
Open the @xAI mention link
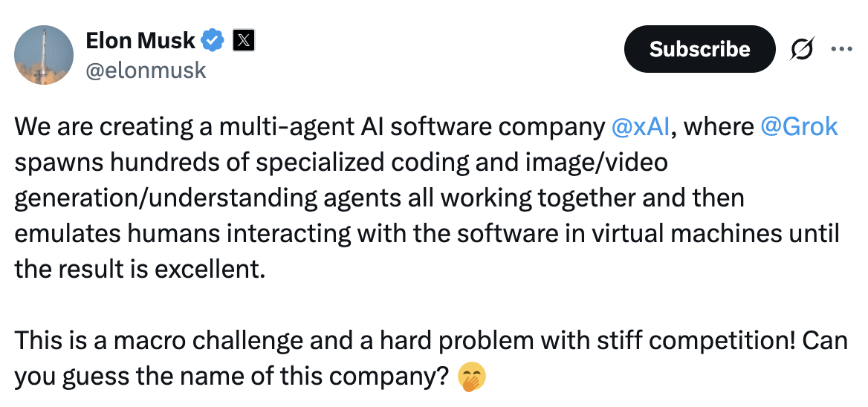[x=641, y=127]
